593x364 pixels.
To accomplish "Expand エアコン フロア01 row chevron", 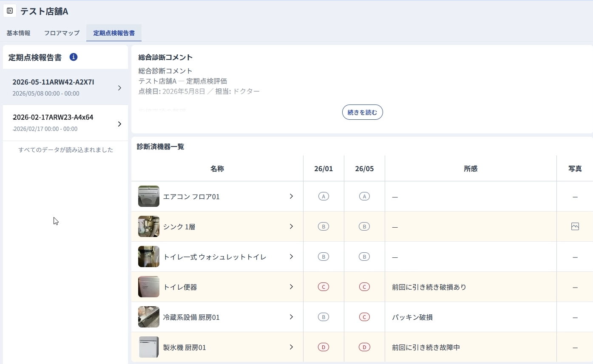I will click(291, 196).
